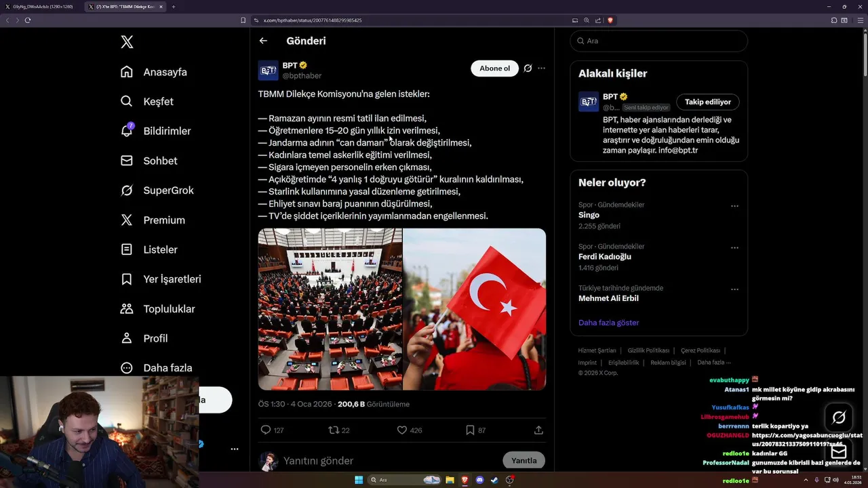Expand Daha fazla menu

pos(156,368)
